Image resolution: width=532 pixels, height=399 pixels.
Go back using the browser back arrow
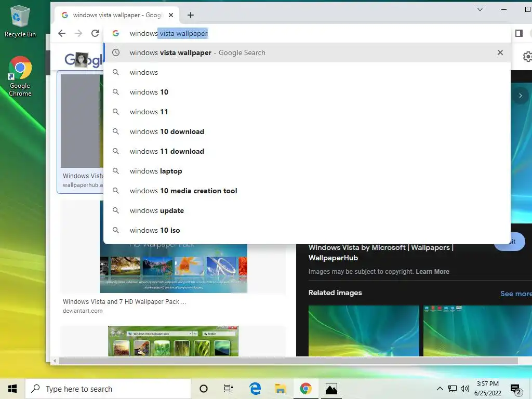click(62, 33)
